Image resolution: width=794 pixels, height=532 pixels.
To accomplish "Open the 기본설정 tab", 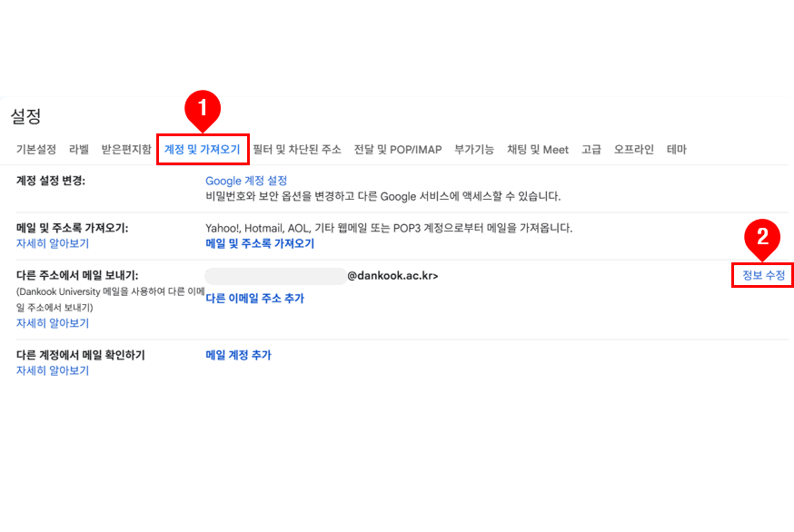I will (x=36, y=150).
